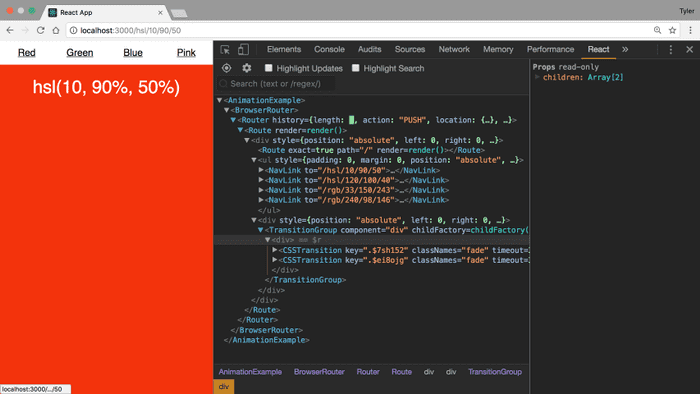This screenshot has height=394, width=700.
Task: Toggle the device toolbar icon in DevTools
Action: pyautogui.click(x=243, y=50)
